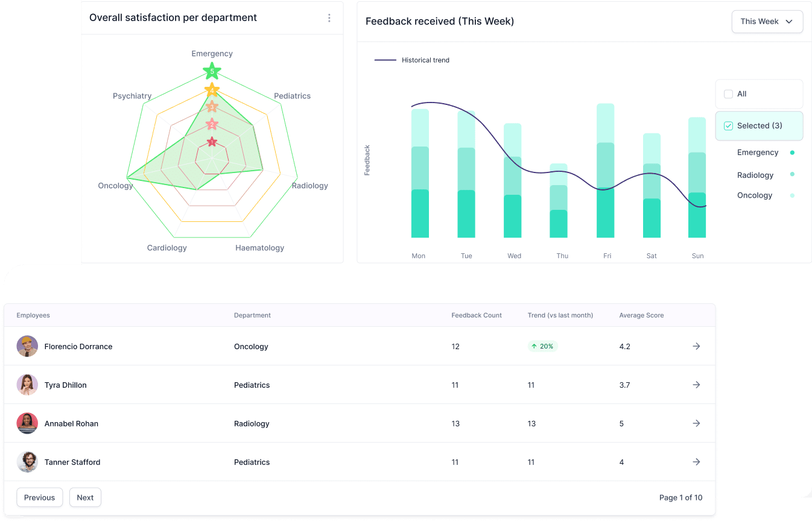Uncheck the Selected (3) checkbox

click(x=728, y=126)
